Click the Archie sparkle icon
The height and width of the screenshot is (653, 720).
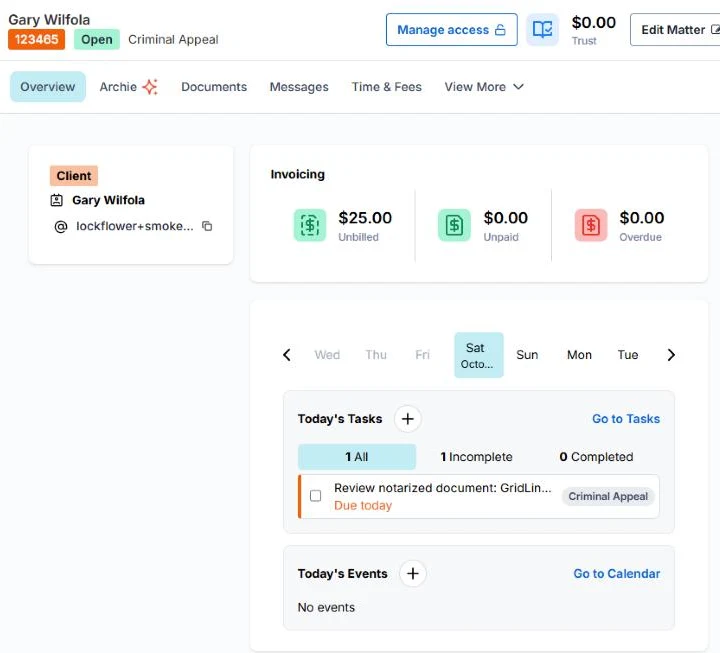click(x=150, y=87)
